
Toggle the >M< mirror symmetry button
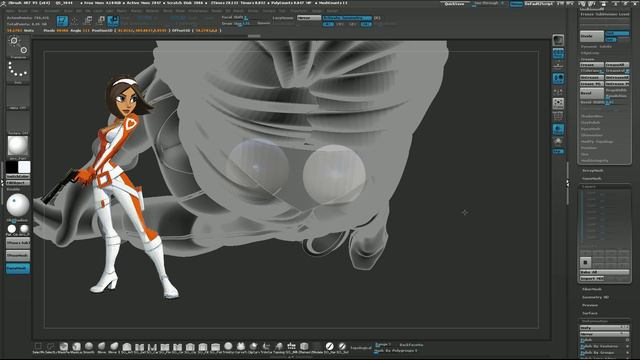coord(366,24)
